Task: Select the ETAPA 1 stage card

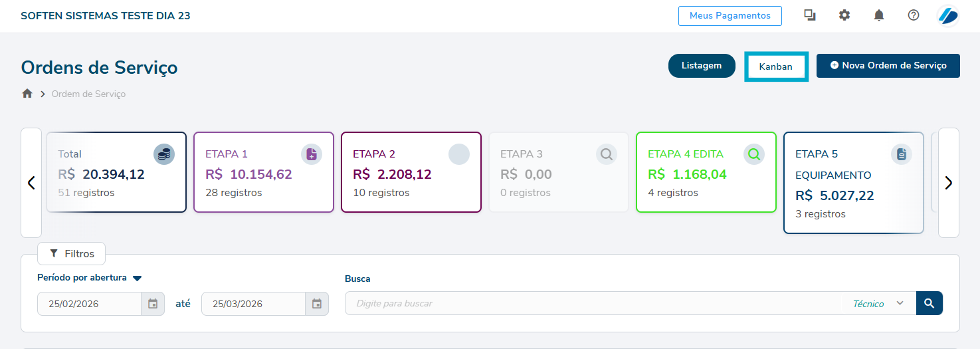Action: 263,172
